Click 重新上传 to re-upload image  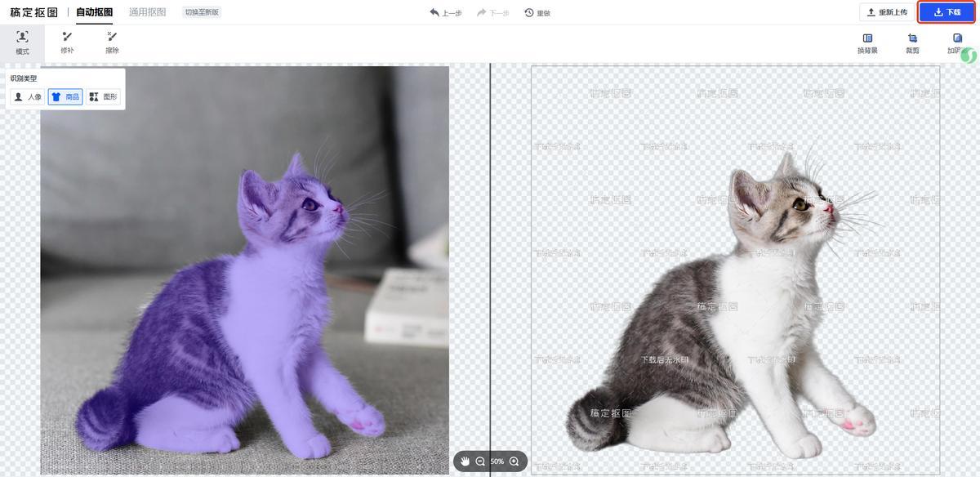[887, 12]
